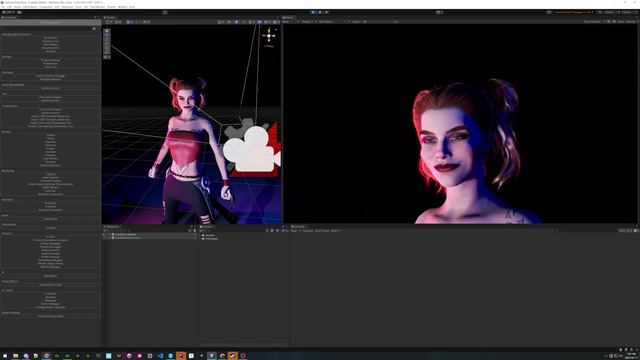The height and width of the screenshot is (360, 640).
Task: Toggle Console Error Pause option
Action: (x=322, y=231)
